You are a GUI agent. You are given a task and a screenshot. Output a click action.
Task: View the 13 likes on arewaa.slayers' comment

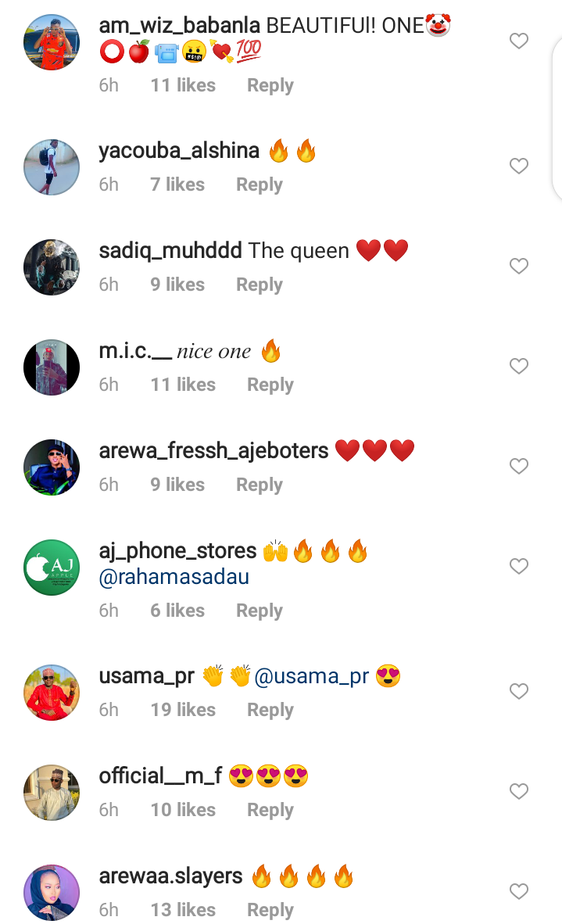pyautogui.click(x=183, y=910)
